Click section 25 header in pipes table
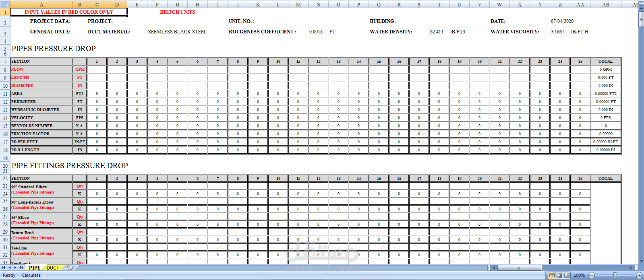Image resolution: width=644 pixels, height=280 pixels. [580, 62]
